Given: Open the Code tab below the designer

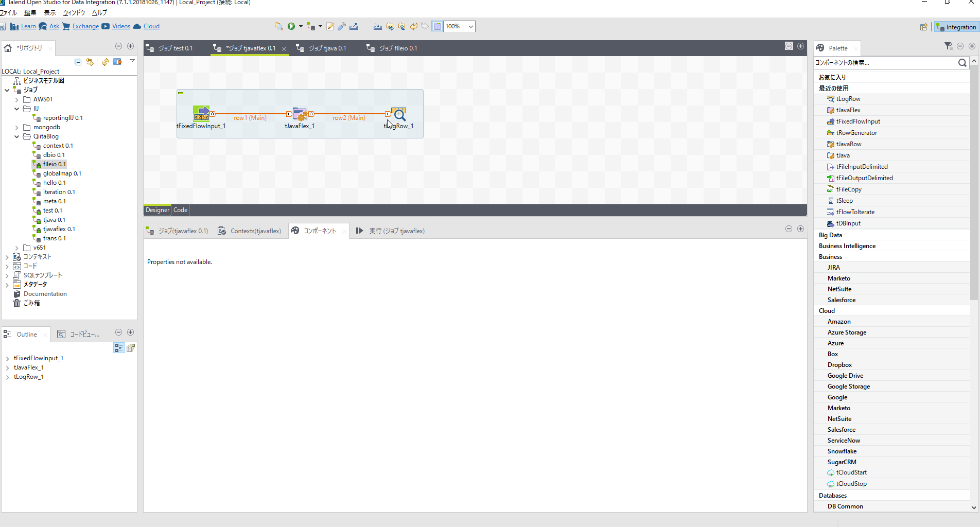Looking at the screenshot, I should (180, 209).
